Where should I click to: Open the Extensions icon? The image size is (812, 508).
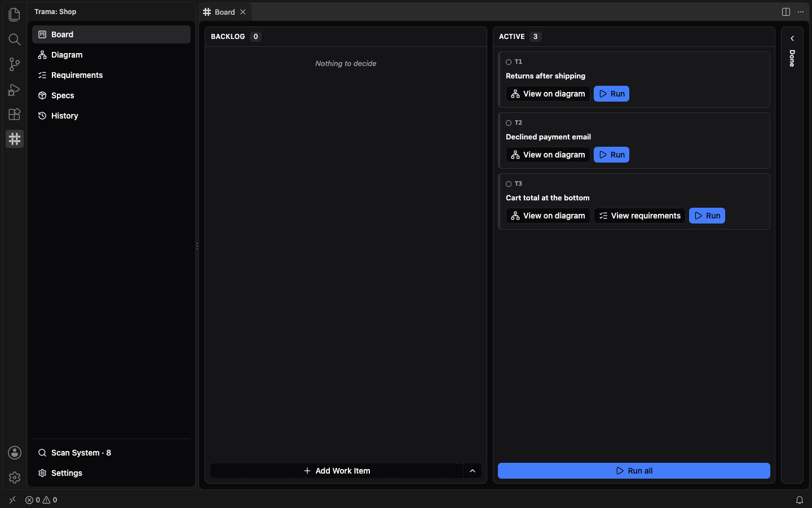[x=15, y=114]
